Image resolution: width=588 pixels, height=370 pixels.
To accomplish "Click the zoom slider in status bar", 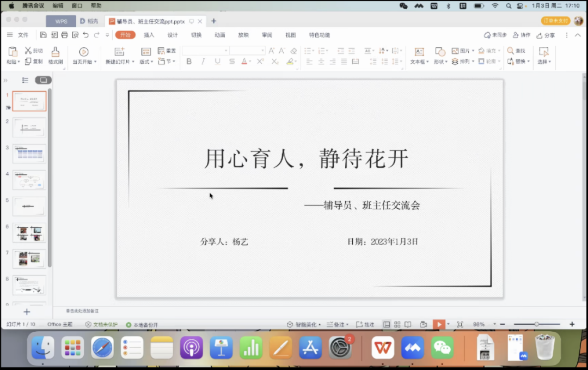I will click(x=536, y=324).
